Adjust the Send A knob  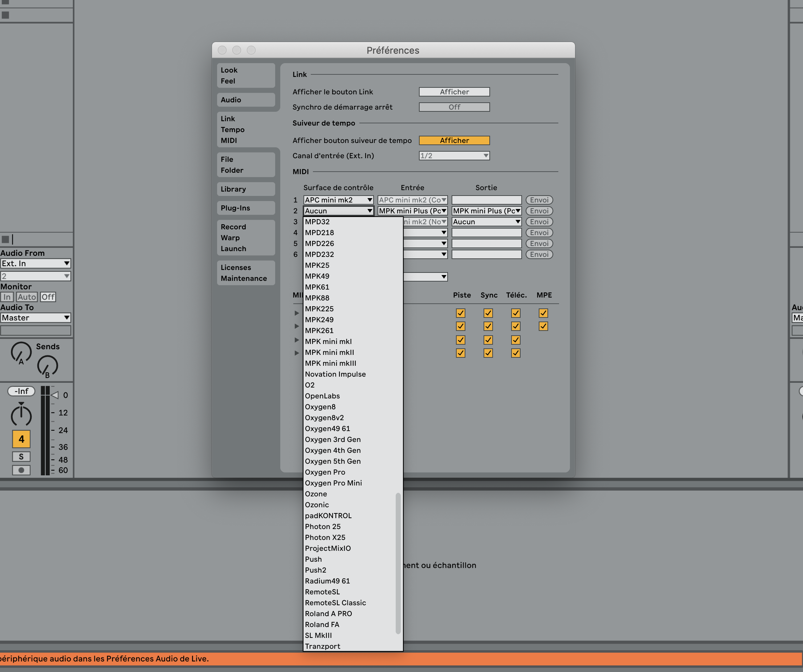[x=21, y=352]
